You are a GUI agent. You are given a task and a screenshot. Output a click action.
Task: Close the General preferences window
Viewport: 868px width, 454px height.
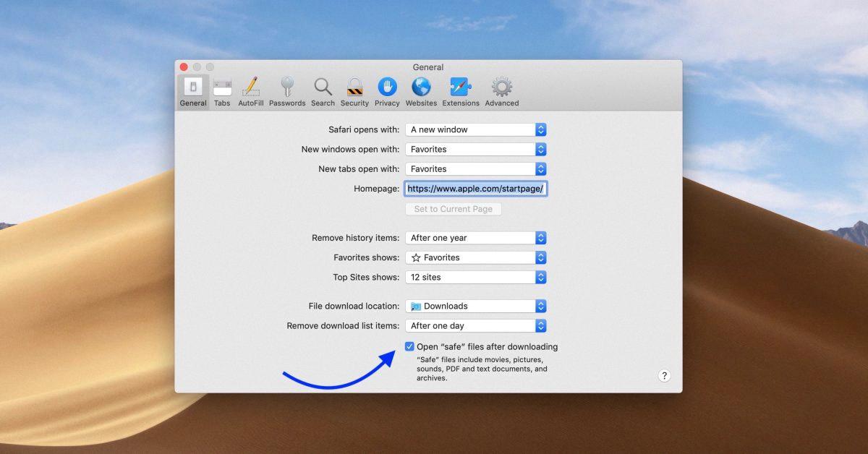tap(184, 67)
